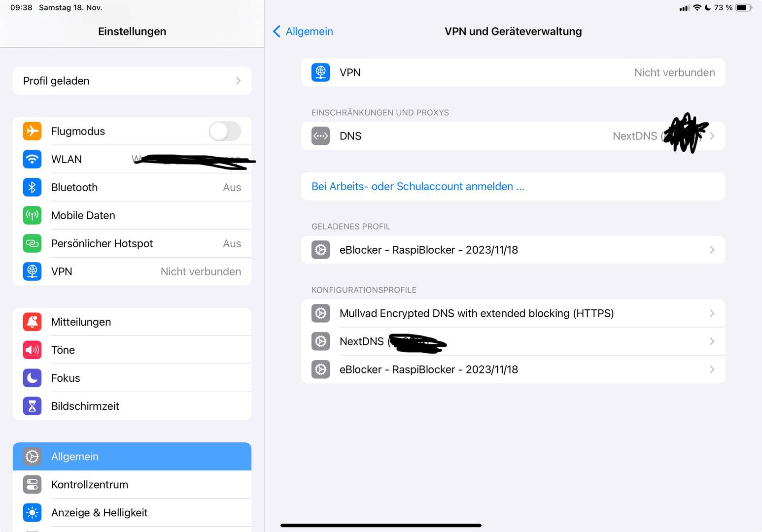The image size is (762, 532).
Task: Go back to Allgemein
Action: 303,32
